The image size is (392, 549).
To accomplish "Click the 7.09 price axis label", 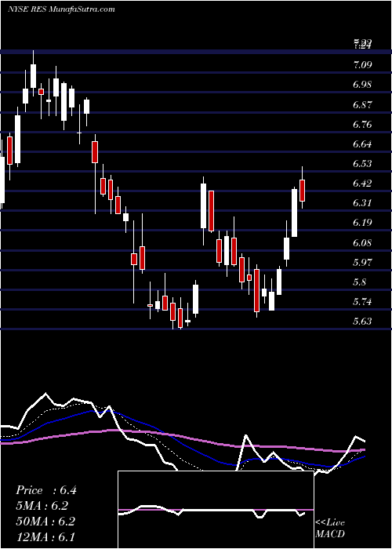I will [362, 65].
